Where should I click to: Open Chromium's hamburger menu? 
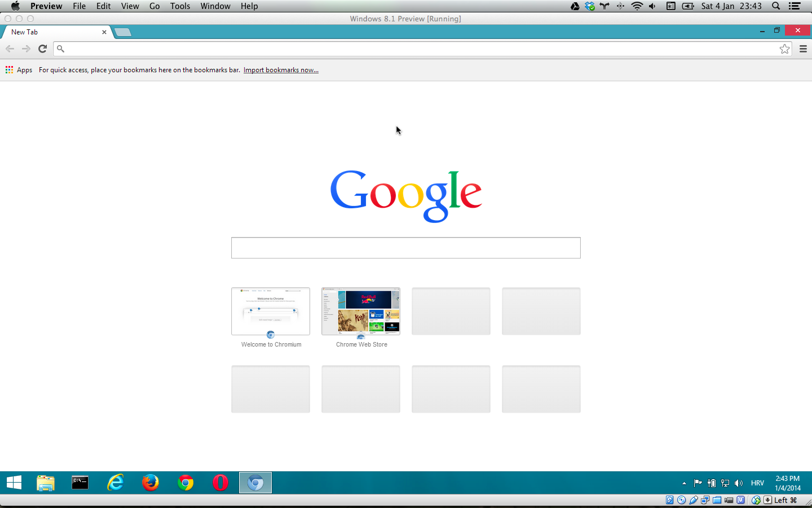tap(803, 49)
